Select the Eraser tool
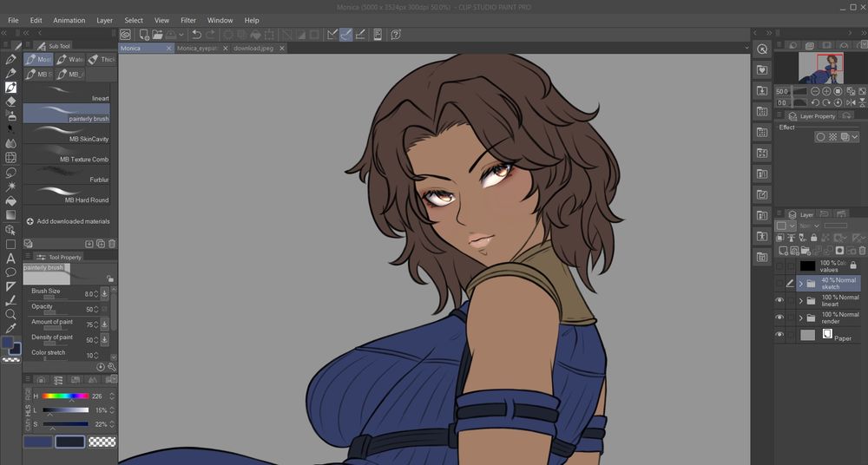 [x=10, y=102]
